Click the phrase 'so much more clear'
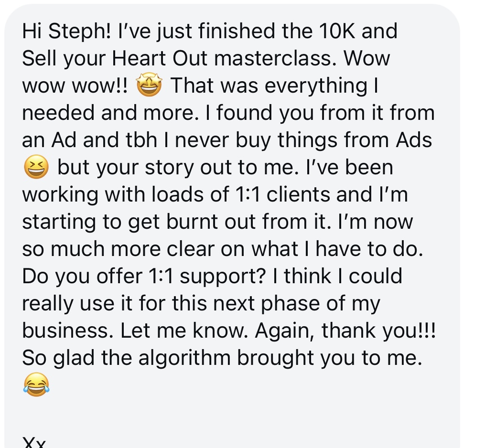This screenshot has height=448, width=485. [118, 249]
